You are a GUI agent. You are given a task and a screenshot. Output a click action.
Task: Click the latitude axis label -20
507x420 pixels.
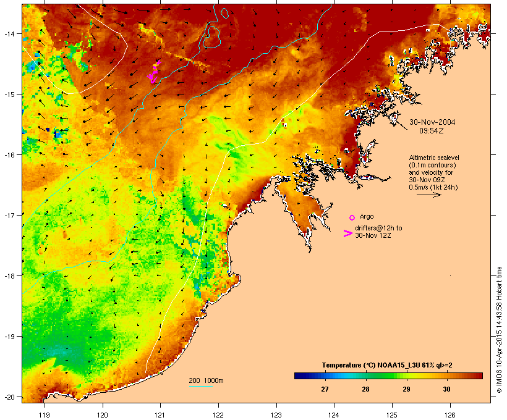click(9, 397)
